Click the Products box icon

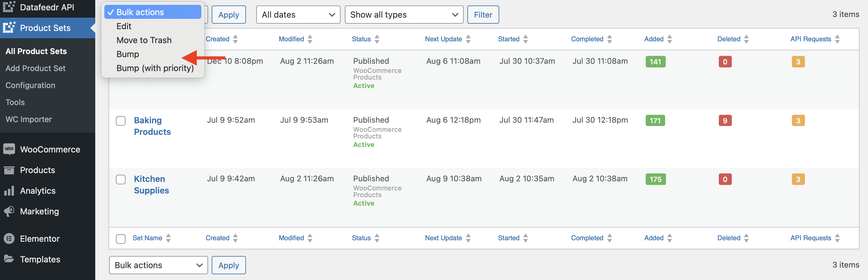point(9,170)
